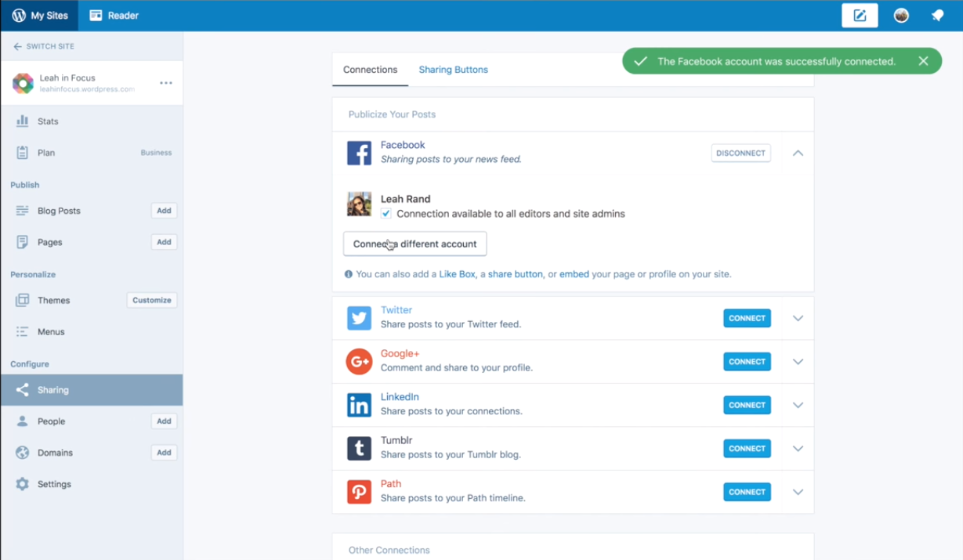Screen dimensions: 963x560
Task: Click the Twitter bird icon
Action: [359, 318]
